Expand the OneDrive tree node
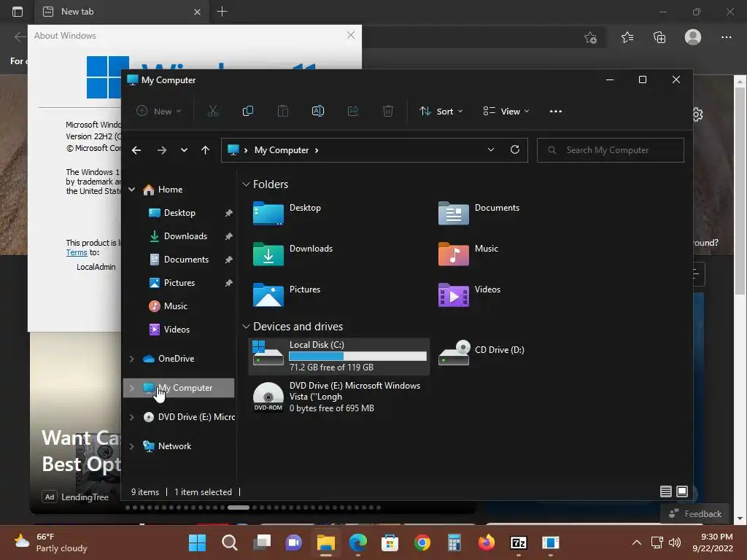Screen dimensions: 747x560 coord(131,359)
